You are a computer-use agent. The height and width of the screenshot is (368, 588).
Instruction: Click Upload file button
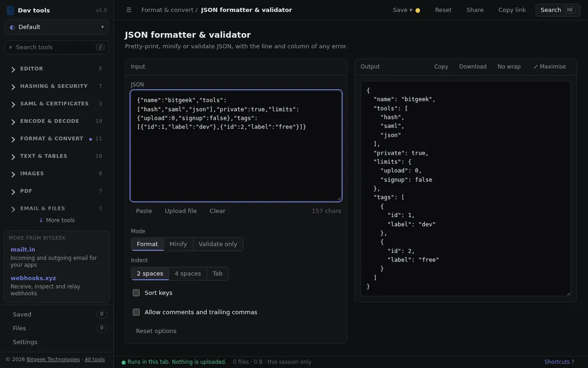pos(181,211)
